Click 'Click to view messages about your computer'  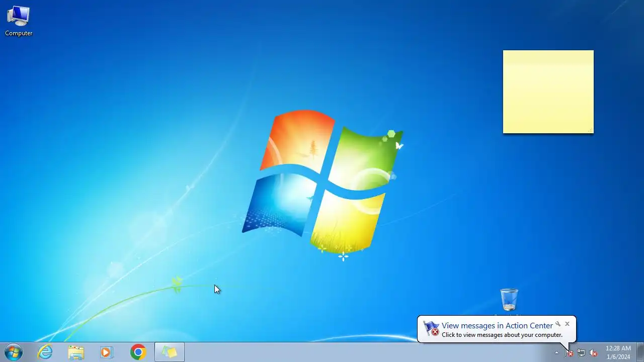(x=502, y=335)
